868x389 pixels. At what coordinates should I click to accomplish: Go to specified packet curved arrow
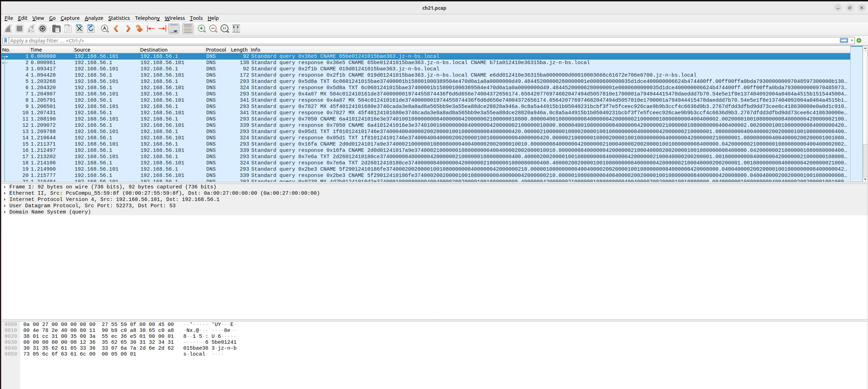139,29
